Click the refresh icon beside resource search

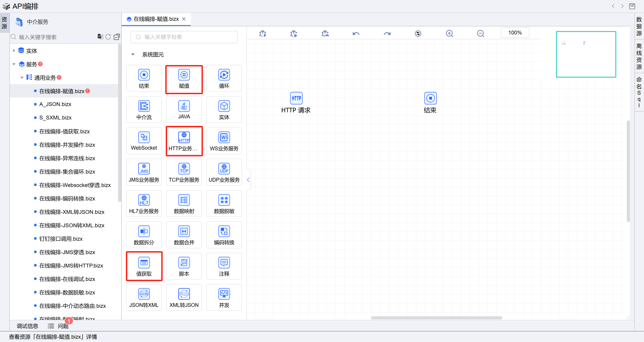click(108, 37)
